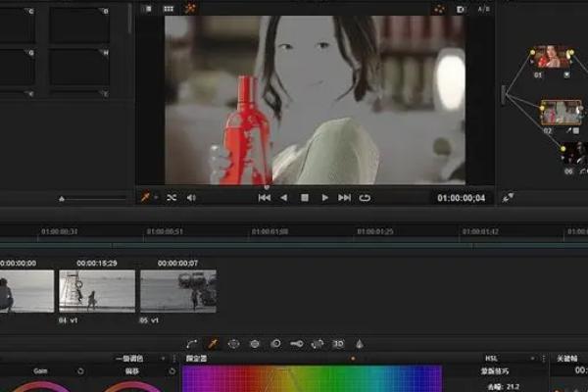
Task: Click the hue spectrum bar in qualifier
Action: coord(312,378)
